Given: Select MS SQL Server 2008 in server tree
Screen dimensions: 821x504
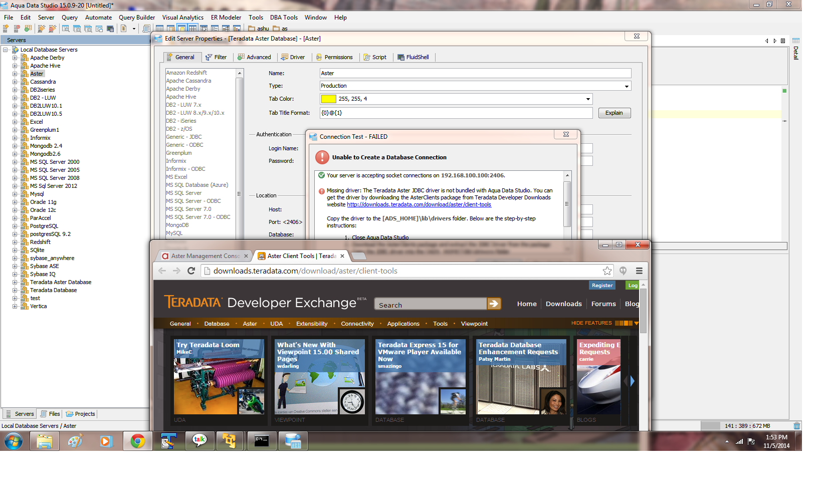Looking at the screenshot, I should point(55,178).
